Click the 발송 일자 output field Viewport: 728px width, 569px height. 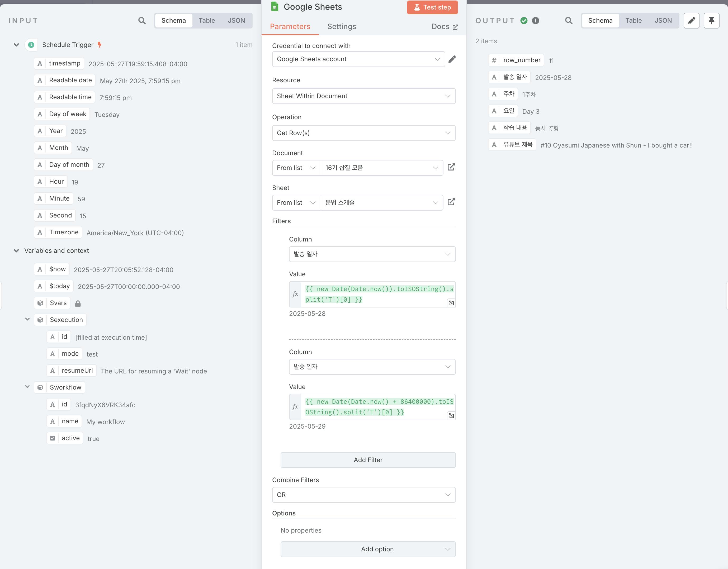click(x=510, y=77)
